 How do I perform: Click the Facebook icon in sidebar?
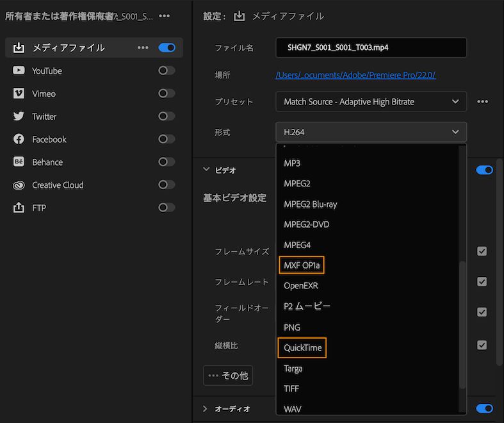click(19, 139)
